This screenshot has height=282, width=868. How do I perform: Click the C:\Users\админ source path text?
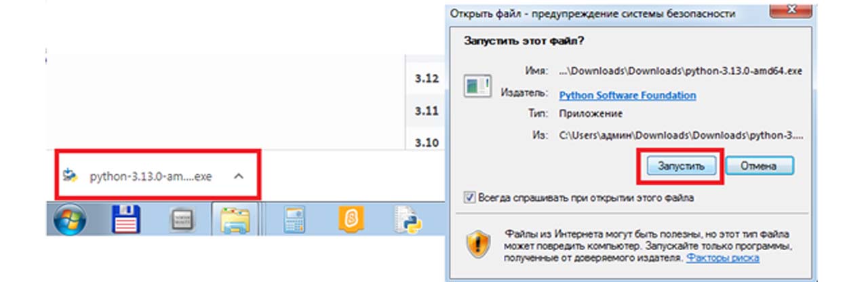[x=681, y=135]
